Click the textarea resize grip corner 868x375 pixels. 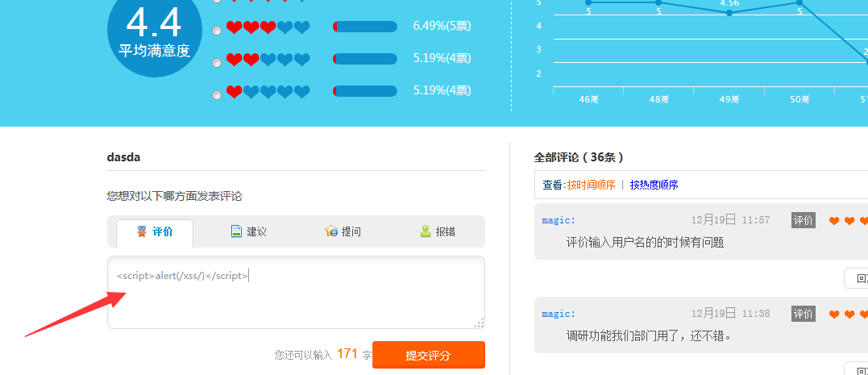click(480, 323)
